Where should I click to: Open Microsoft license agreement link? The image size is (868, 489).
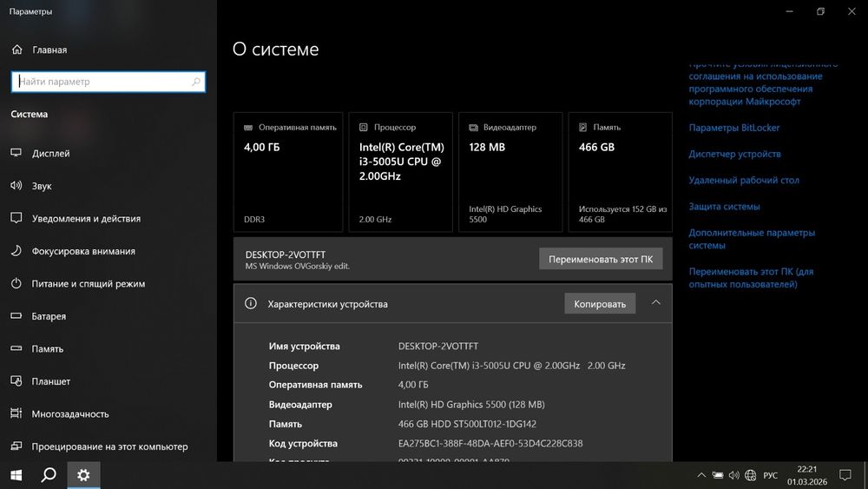(763, 83)
